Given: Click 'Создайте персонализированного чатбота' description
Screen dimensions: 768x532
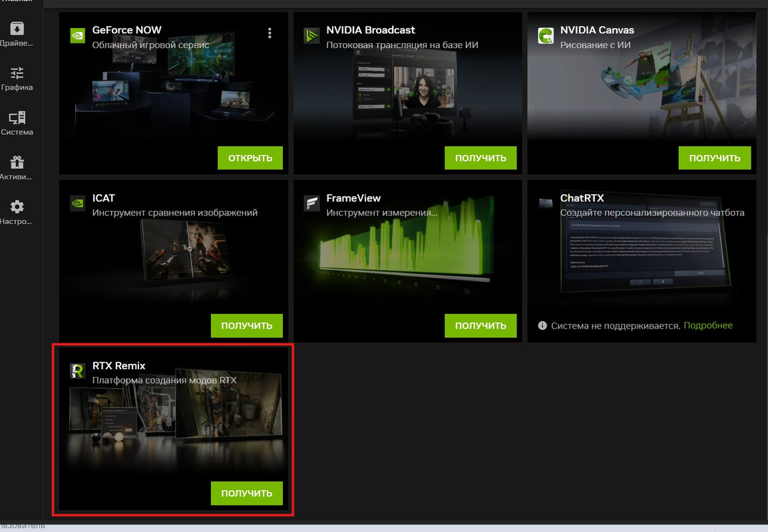Looking at the screenshot, I should pos(652,213).
